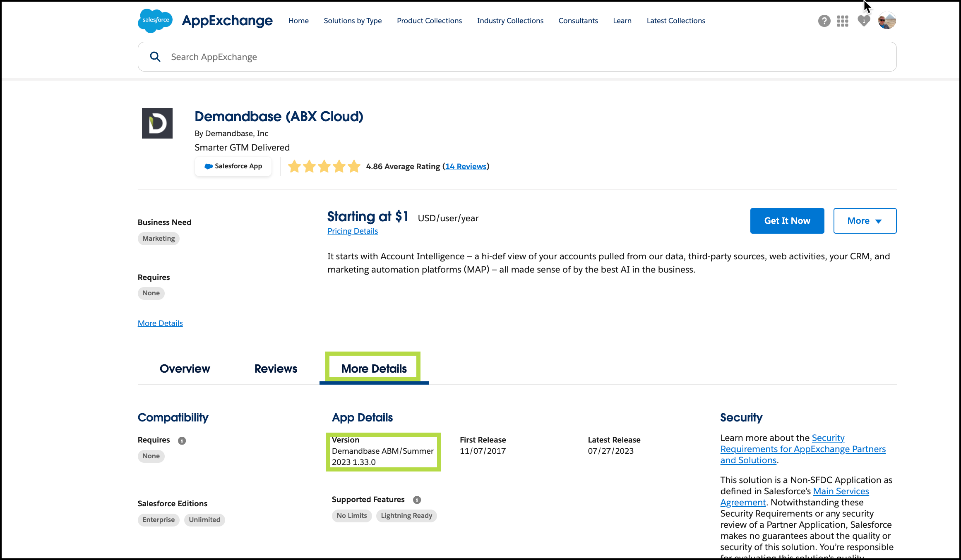Click the fifth rating star
The width and height of the screenshot is (961, 560).
354,166
